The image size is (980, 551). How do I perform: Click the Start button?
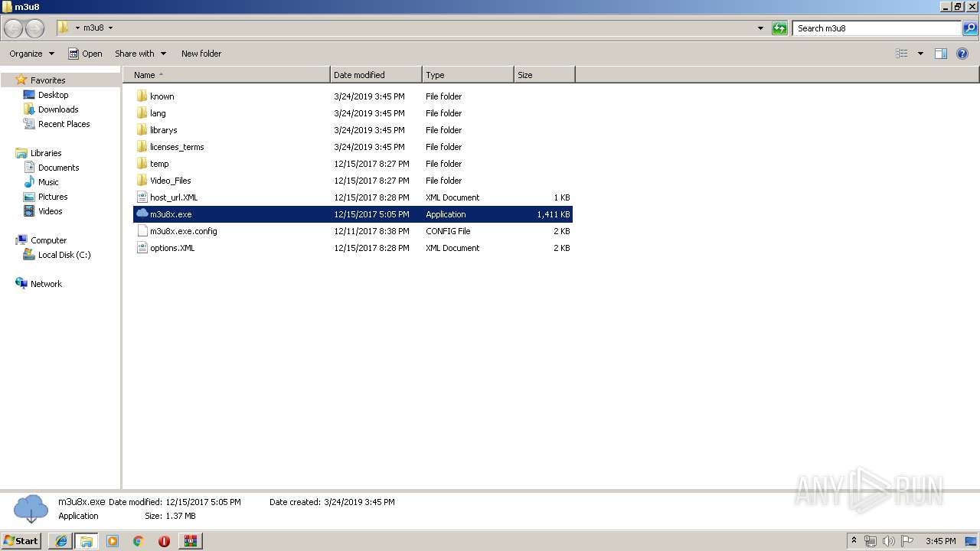[21, 541]
